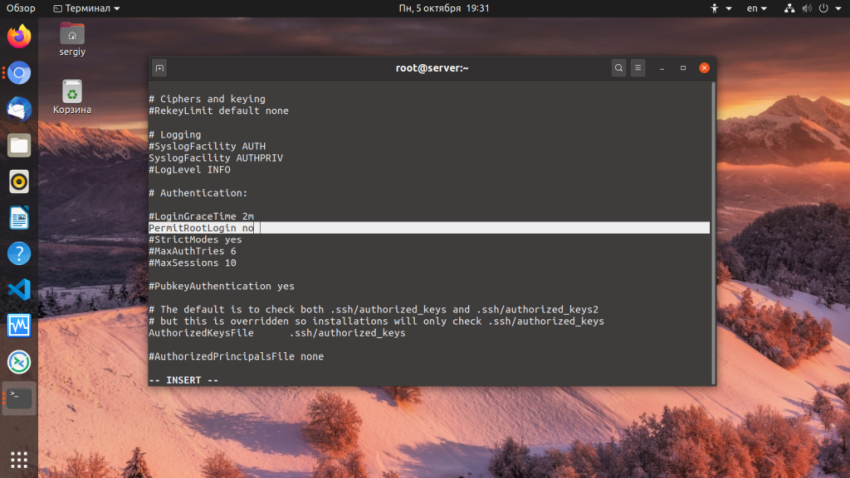The image size is (850, 478).
Task: Click the #StrictModes yes line
Action: (195, 240)
